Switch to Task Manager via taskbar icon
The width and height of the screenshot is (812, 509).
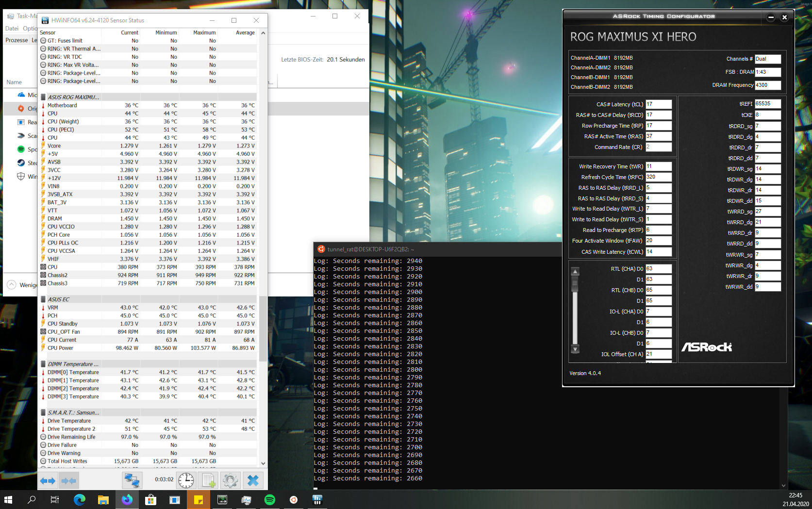(x=246, y=499)
